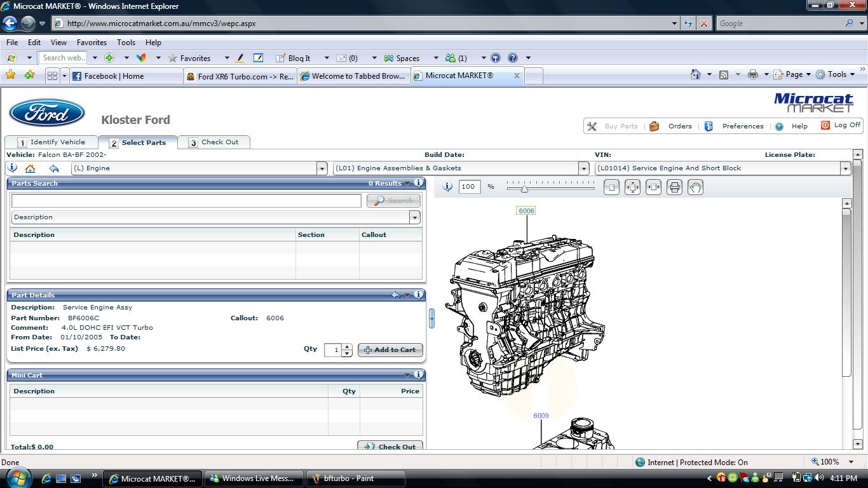
Task: Select the hand pan tool
Action: pos(695,187)
